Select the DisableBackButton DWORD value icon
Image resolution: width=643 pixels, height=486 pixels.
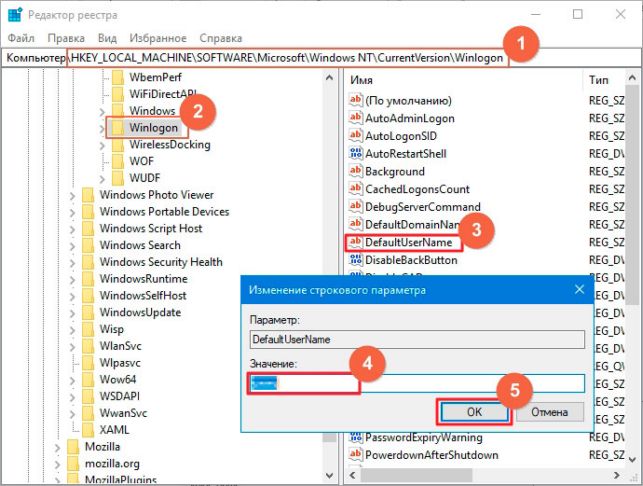coord(356,260)
